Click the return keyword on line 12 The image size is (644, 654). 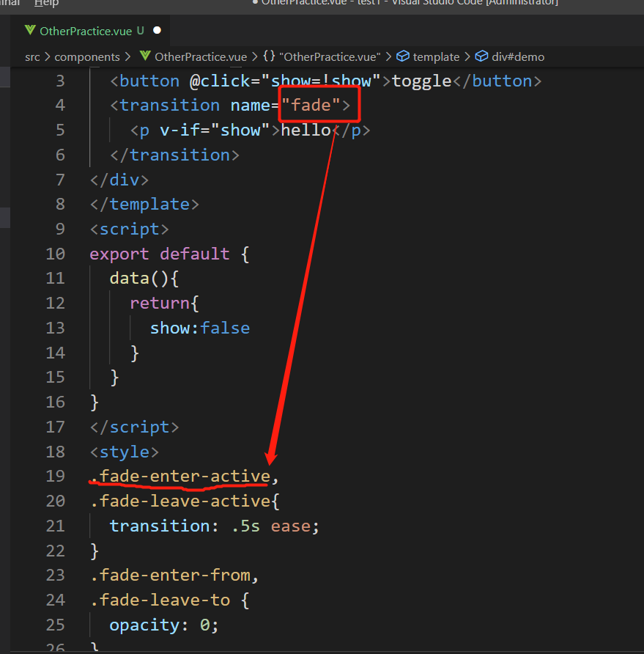pyautogui.click(x=160, y=304)
